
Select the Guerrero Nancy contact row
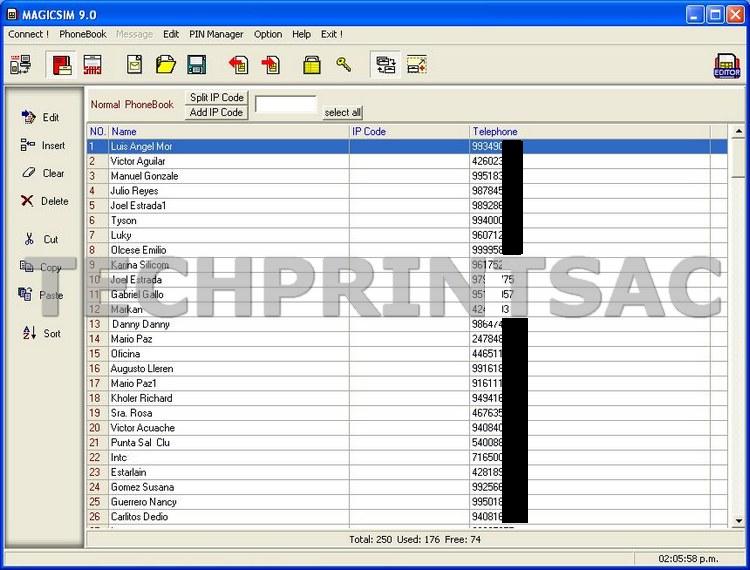click(x=407, y=502)
